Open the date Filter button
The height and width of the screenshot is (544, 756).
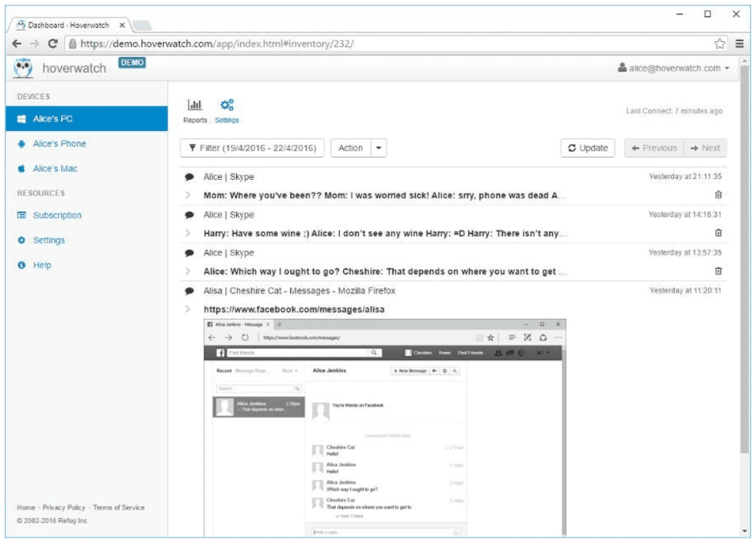pos(252,148)
